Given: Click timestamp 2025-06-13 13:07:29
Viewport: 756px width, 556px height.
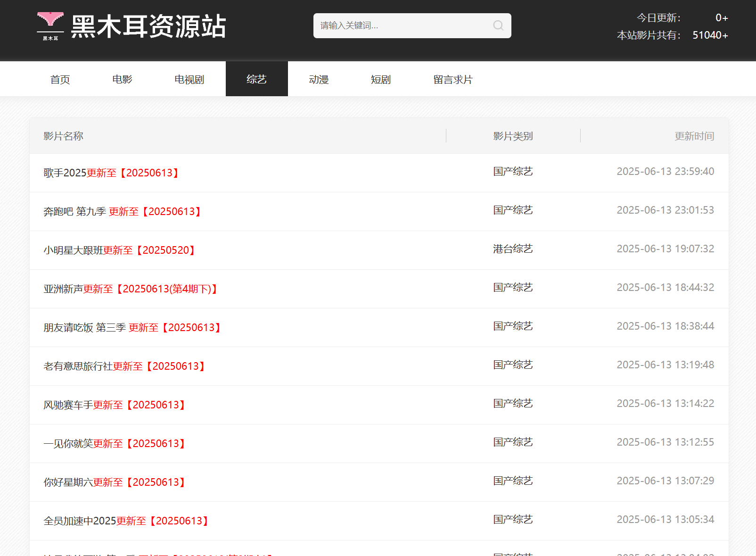Looking at the screenshot, I should 666,481.
